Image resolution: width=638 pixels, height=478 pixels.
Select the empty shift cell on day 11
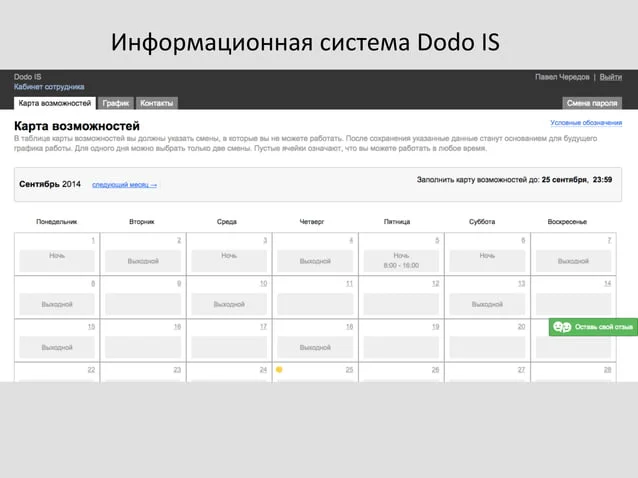[315, 304]
